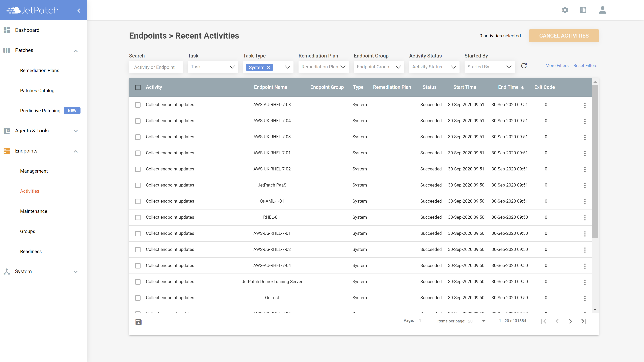Open the Remediation Plan filter dropdown
The width and height of the screenshot is (644, 362).
coord(324,67)
